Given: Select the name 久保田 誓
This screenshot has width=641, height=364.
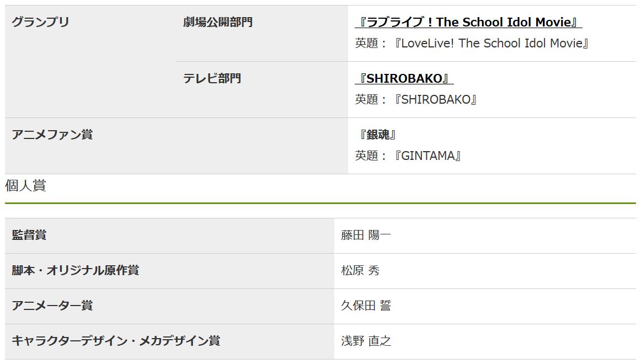Looking at the screenshot, I should coord(366,306).
